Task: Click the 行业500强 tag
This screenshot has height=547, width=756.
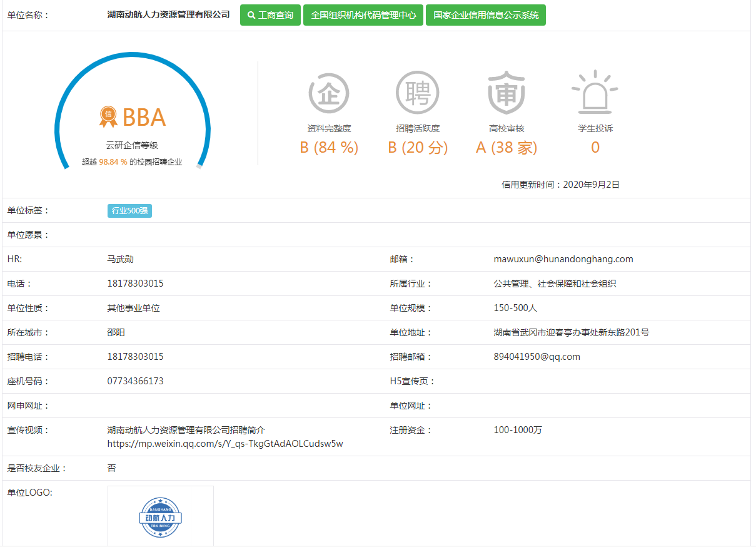Action: (129, 211)
